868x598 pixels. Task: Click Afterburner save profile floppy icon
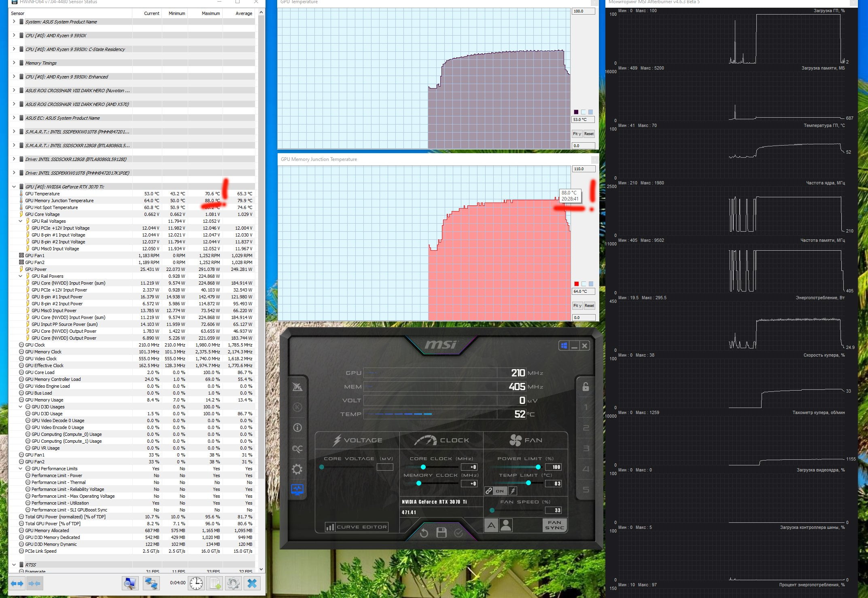(441, 532)
